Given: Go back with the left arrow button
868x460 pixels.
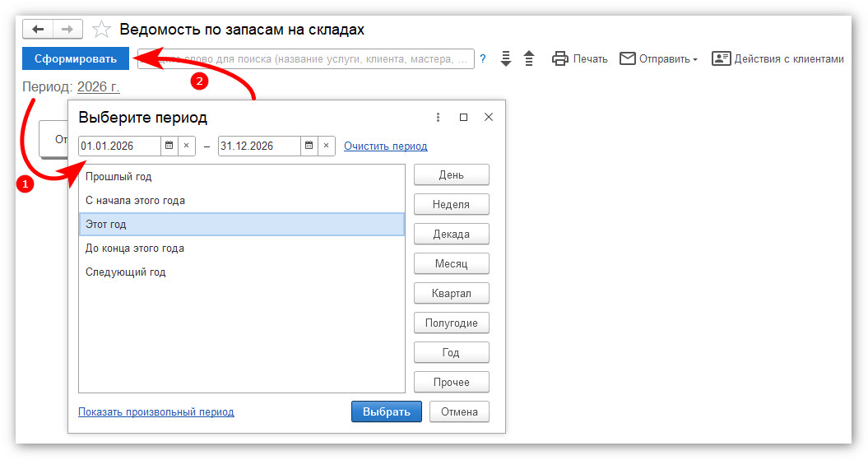Looking at the screenshot, I should (x=38, y=30).
